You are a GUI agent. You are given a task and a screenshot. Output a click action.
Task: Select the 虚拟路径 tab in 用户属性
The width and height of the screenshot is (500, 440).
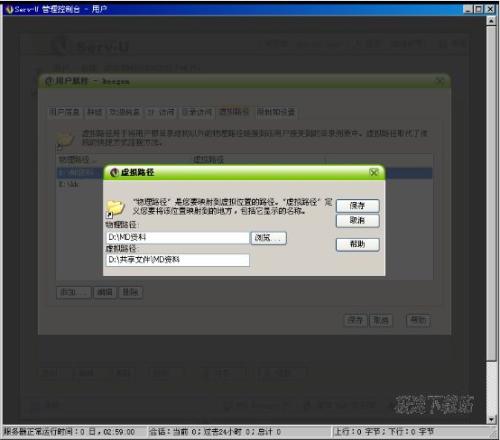[234, 112]
